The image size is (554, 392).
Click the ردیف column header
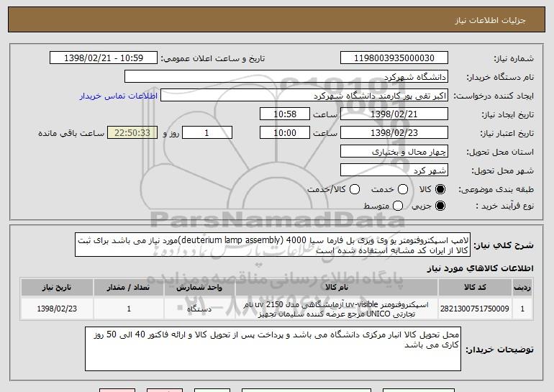522,287
